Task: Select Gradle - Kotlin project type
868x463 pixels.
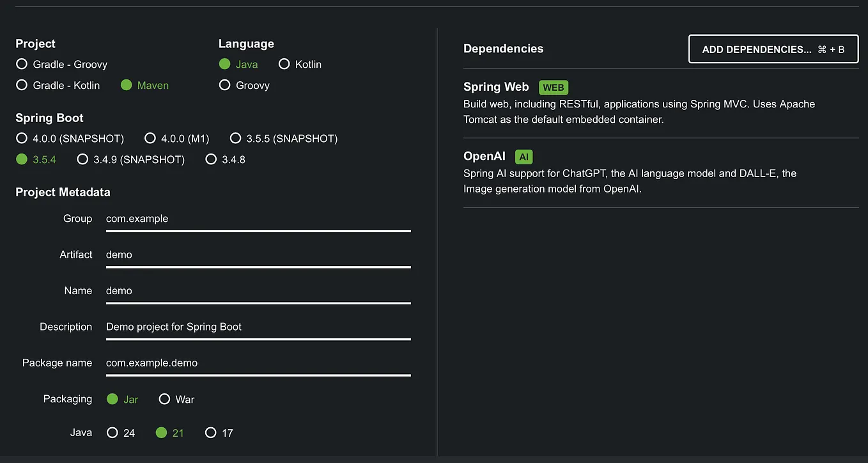Action: click(21, 85)
